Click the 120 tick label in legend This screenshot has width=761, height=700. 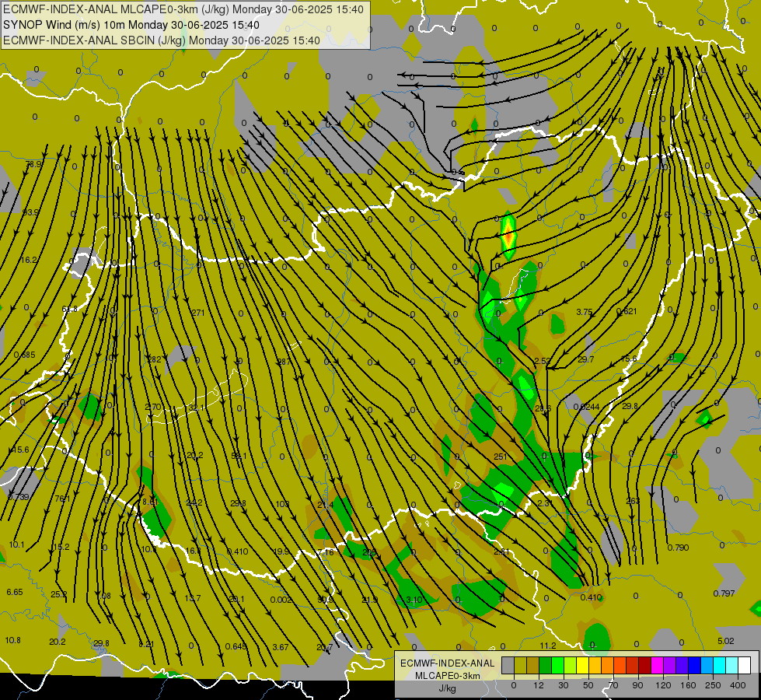click(663, 685)
